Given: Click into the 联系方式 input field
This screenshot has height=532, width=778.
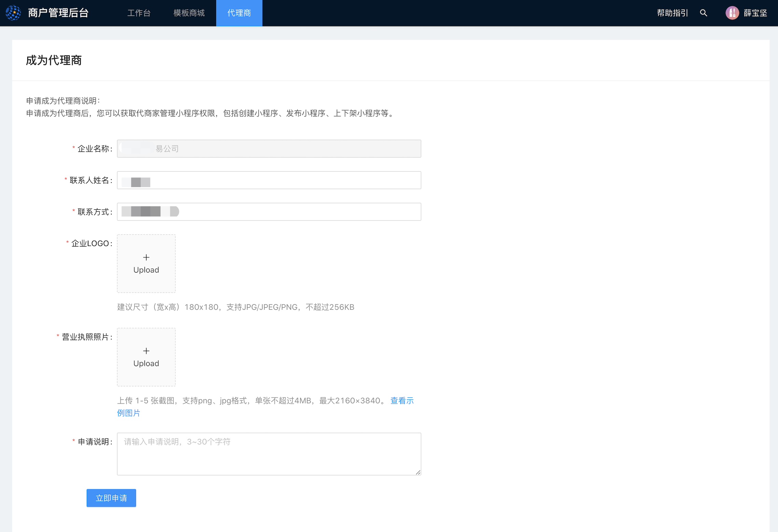Looking at the screenshot, I should [269, 212].
